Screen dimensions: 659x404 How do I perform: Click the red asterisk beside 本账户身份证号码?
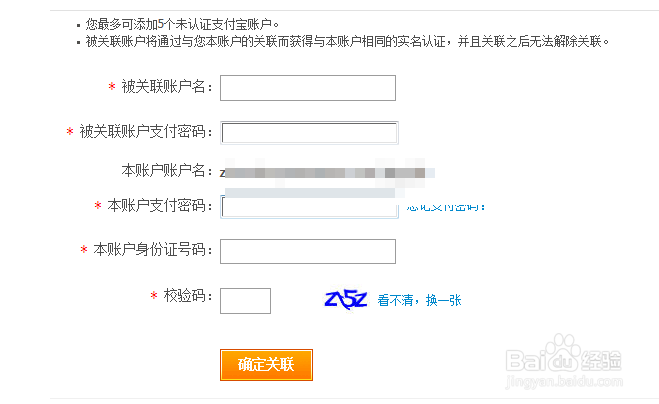coord(84,249)
